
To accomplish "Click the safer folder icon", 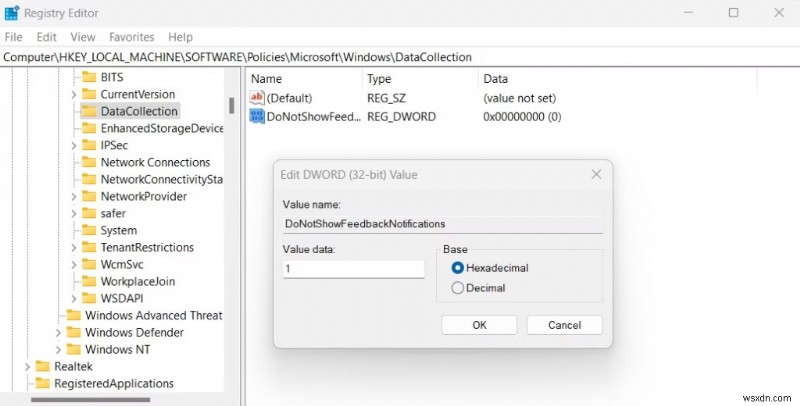I will coord(89,213).
